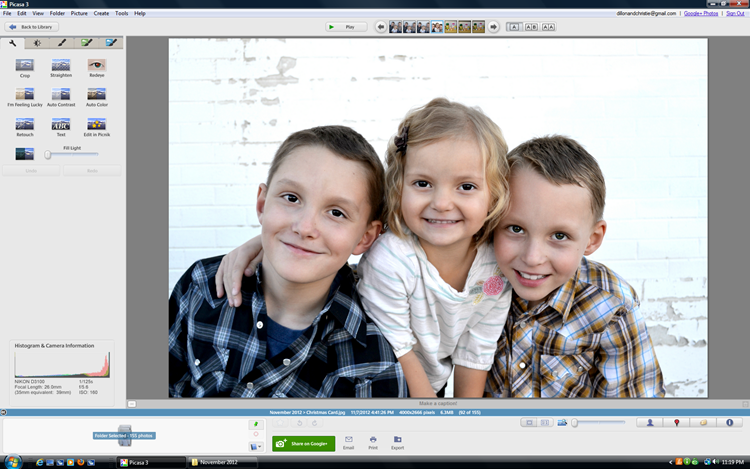Show the Tags panel
Screen dimensions: 750x469
pyautogui.click(x=703, y=423)
